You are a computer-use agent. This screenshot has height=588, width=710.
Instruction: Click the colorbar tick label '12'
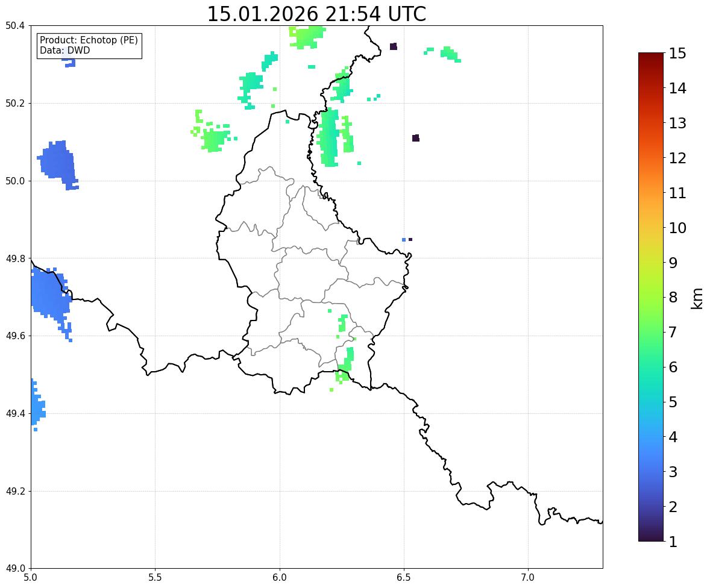[677, 158]
